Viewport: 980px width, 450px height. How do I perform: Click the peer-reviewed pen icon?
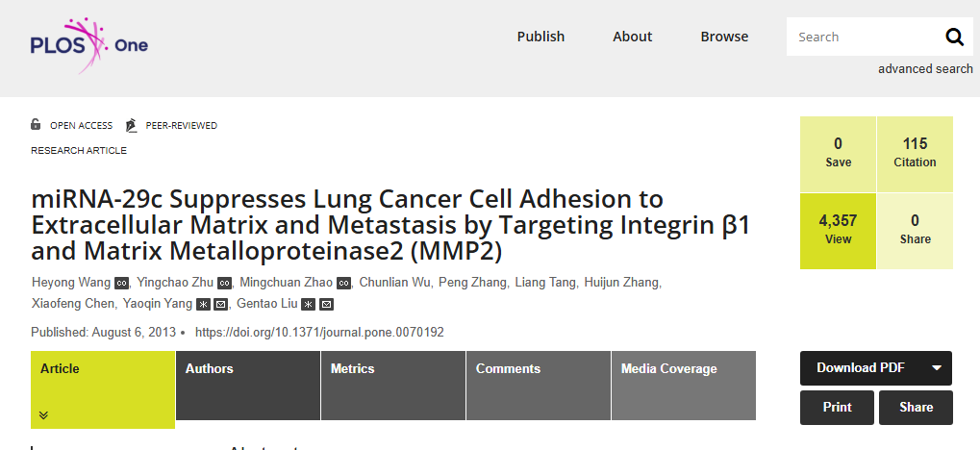point(131,125)
